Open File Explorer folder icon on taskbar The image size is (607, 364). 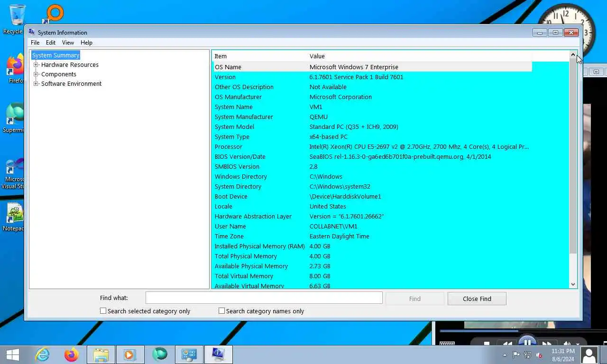101,355
